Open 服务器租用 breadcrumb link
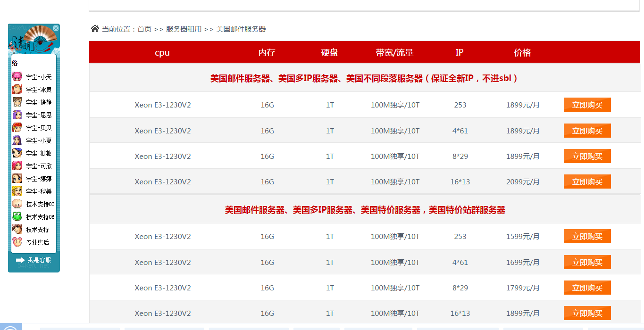Viewport: 644px width, 330px height. pos(184,29)
